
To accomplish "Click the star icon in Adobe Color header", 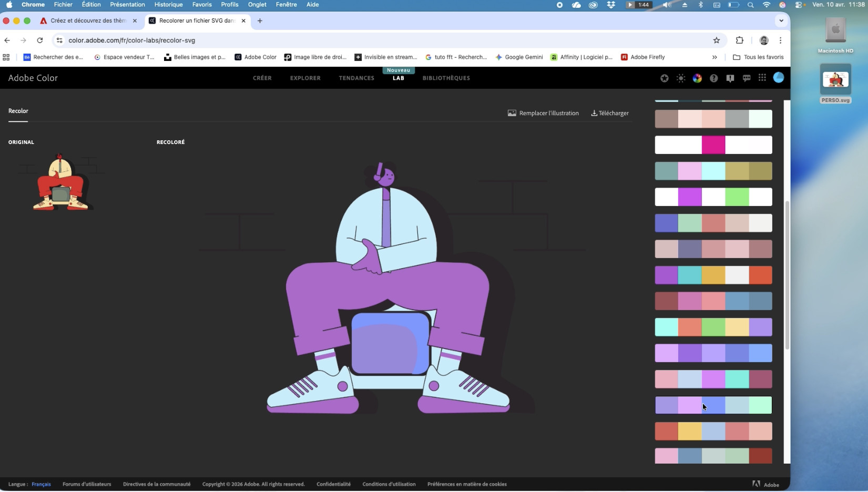I will click(665, 78).
